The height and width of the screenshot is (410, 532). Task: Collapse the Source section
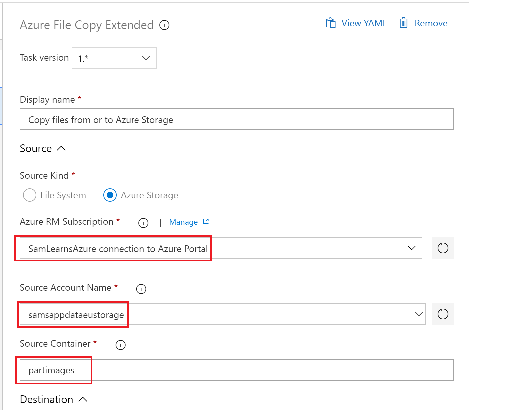click(61, 148)
